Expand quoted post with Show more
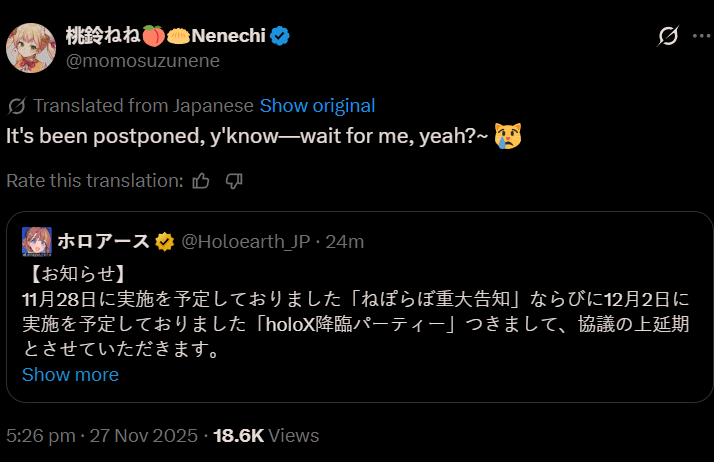Screen dimensions: 714x462 click(x=70, y=374)
